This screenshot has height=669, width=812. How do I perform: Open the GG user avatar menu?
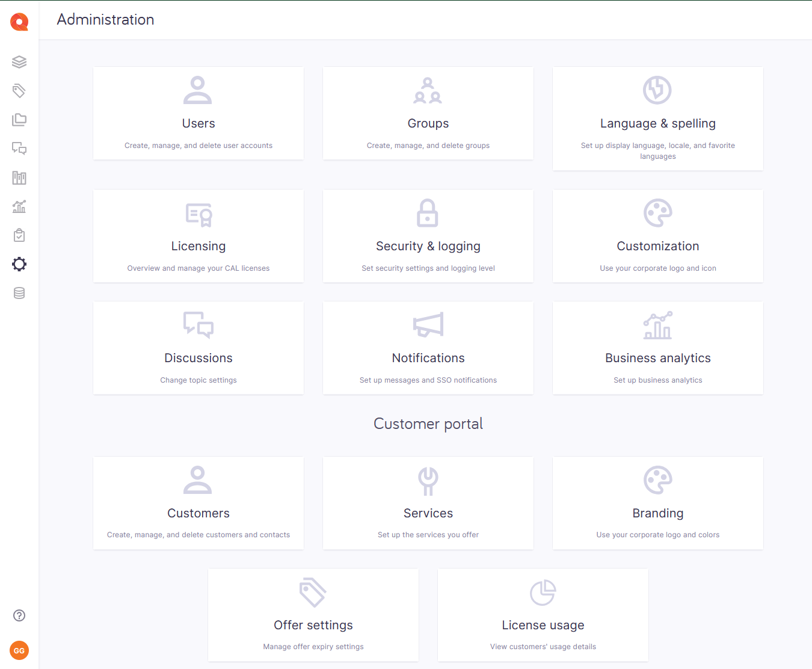tap(19, 650)
